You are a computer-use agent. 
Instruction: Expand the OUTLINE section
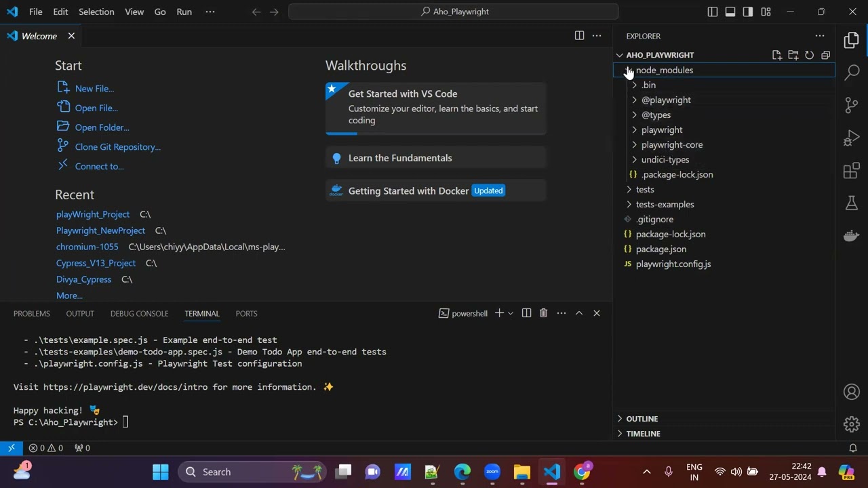[x=724, y=419]
